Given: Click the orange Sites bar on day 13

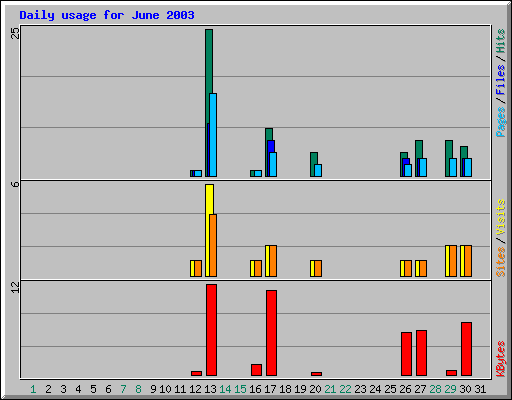Looking at the screenshot, I should 213,245.
